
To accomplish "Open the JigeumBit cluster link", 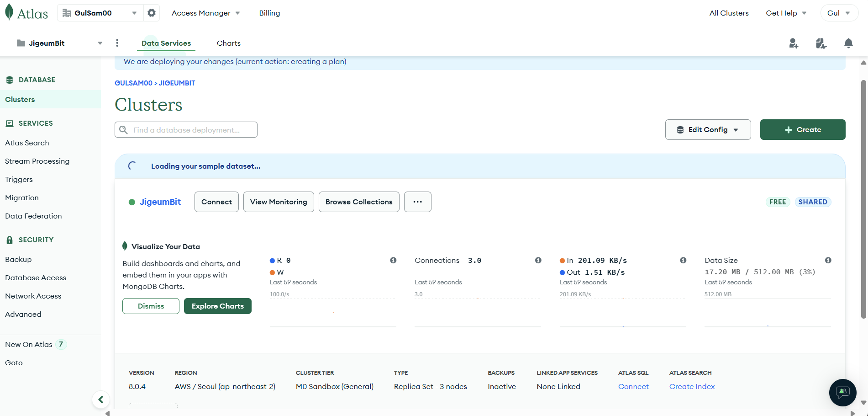I will (x=160, y=202).
